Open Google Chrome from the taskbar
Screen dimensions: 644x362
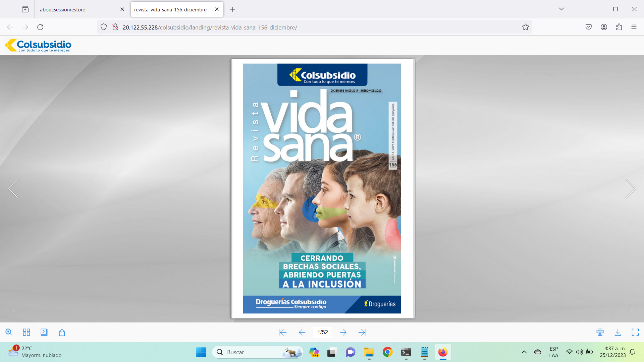pos(387,352)
